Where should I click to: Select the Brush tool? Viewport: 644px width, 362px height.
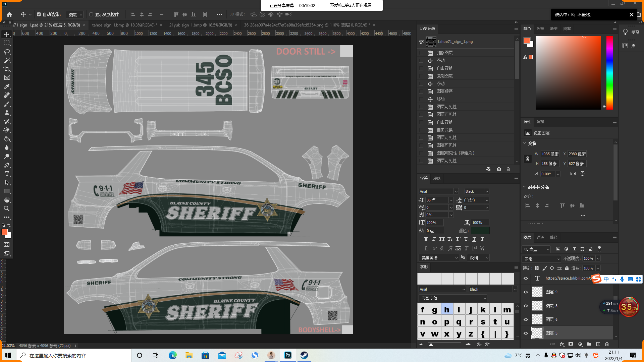pyautogui.click(x=7, y=104)
